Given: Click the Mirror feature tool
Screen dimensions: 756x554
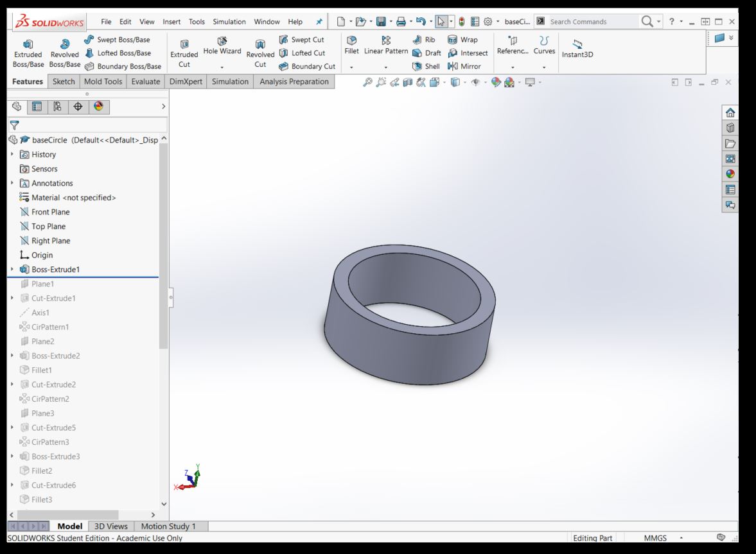Looking at the screenshot, I should (464, 67).
